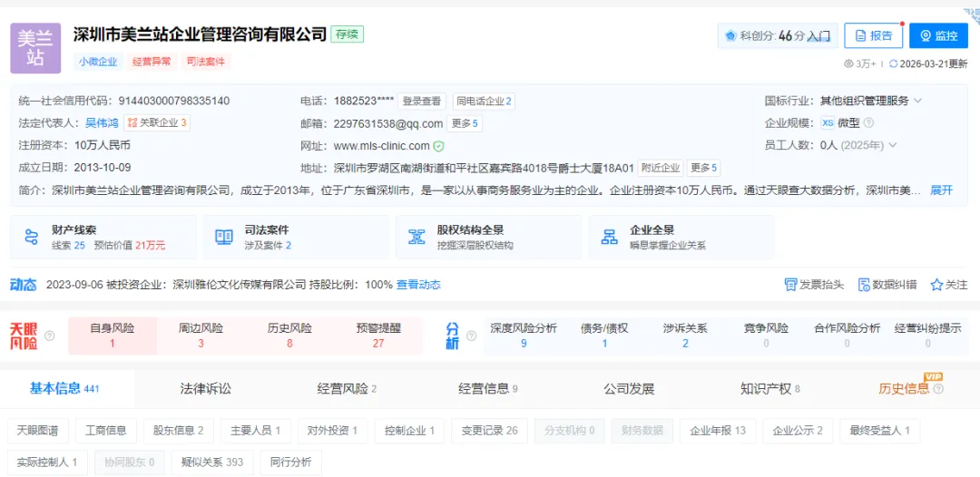This screenshot has width=980, height=477.
Task: Click the refresh icon beside 2026-03-21更新
Action: coord(893,63)
